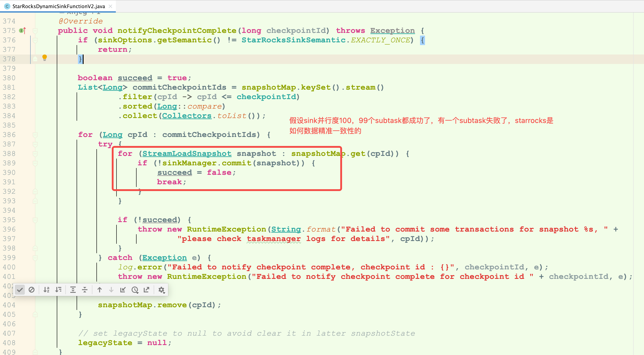Click the String class reference on line 396
The height and width of the screenshot is (355, 644).
(286, 229)
